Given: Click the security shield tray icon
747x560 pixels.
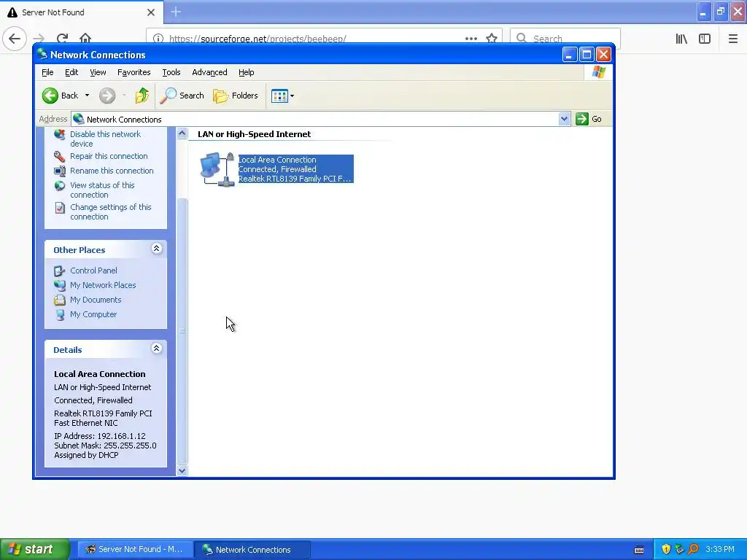Looking at the screenshot, I should pyautogui.click(x=666, y=549).
